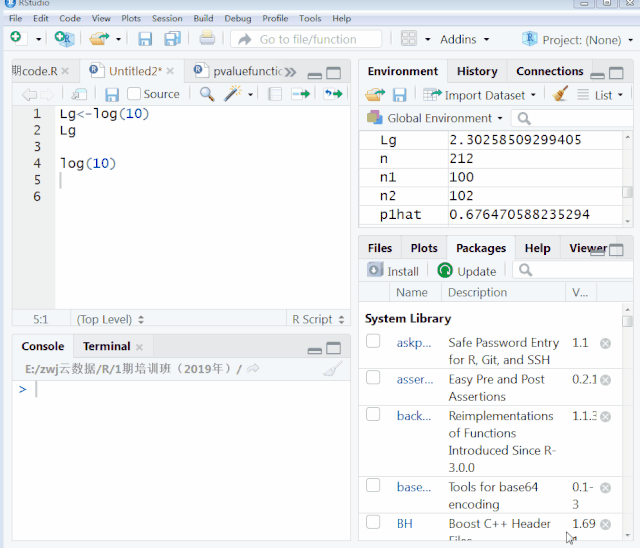Open the Code menu

point(70,18)
